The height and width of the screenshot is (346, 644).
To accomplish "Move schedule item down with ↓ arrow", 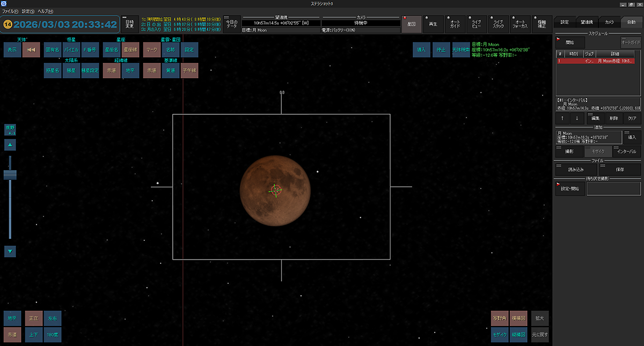I will (576, 118).
